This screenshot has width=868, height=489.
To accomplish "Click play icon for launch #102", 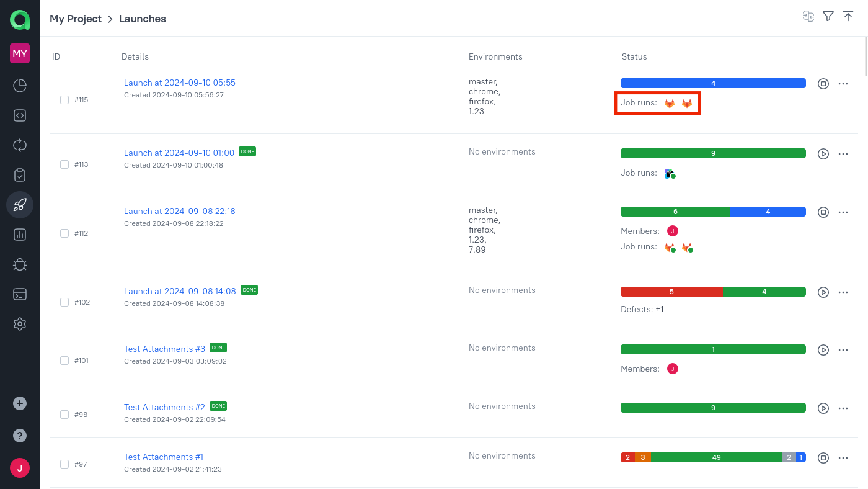I will click(x=823, y=292).
